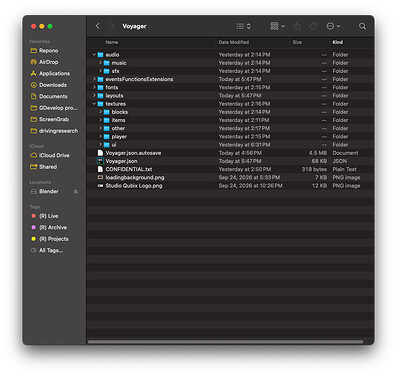Open the Action ellipsis menu
This screenshot has width=396, height=375.
click(x=333, y=26)
